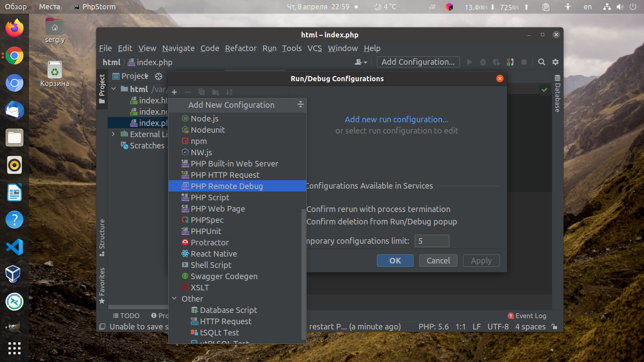Screen dimensions: 644x362
Task: Cancel the Run/Debug Configurations dialog
Action: [438, 261]
